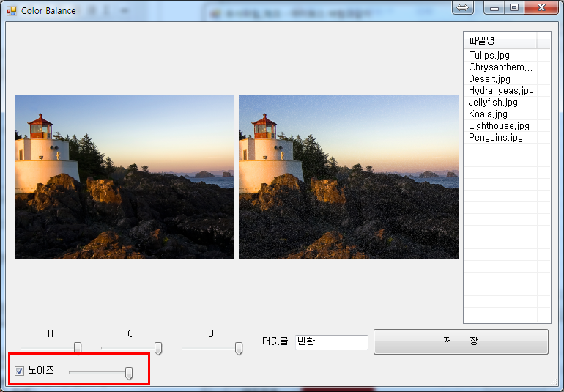The image size is (564, 392).
Task: Click the original lighthouse image preview
Action: click(125, 177)
